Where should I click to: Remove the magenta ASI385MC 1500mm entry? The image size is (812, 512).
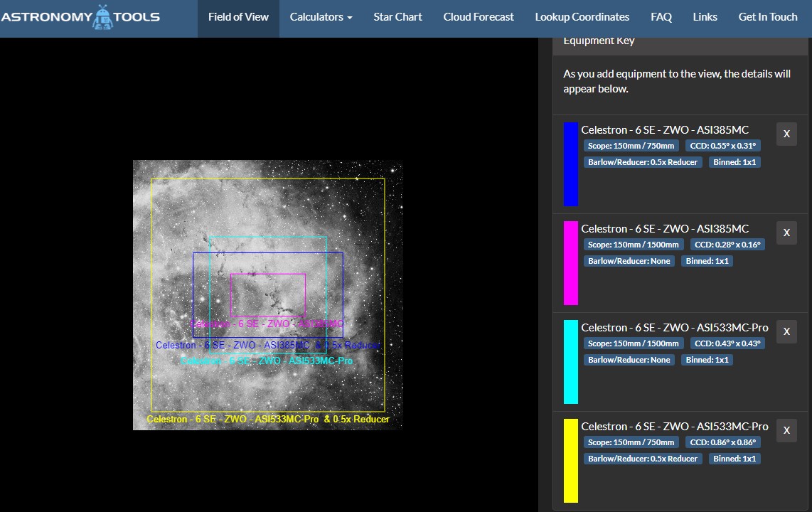tap(786, 233)
